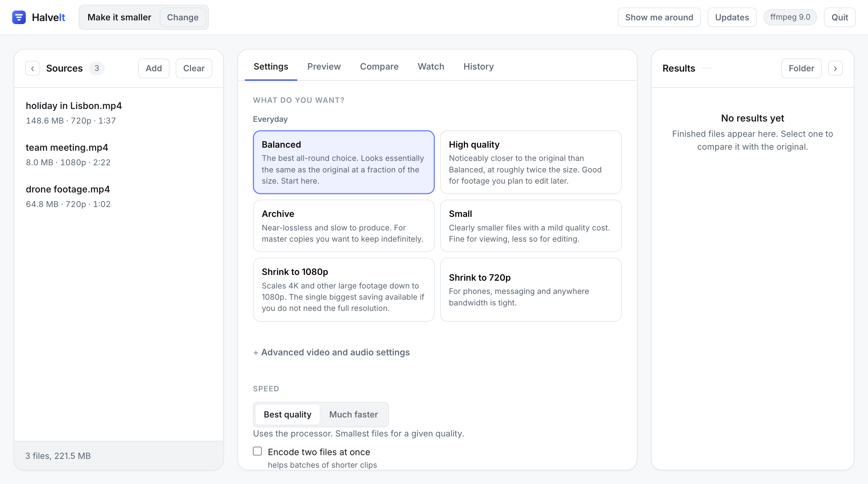The width and height of the screenshot is (868, 484).
Task: Expand Advanced video and audio settings
Action: (331, 352)
